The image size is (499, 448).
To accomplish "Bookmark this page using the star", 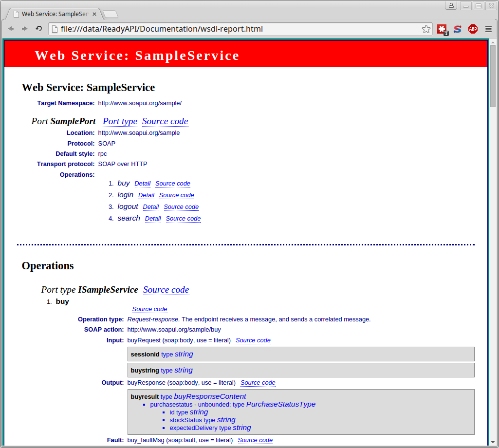I will [x=426, y=29].
